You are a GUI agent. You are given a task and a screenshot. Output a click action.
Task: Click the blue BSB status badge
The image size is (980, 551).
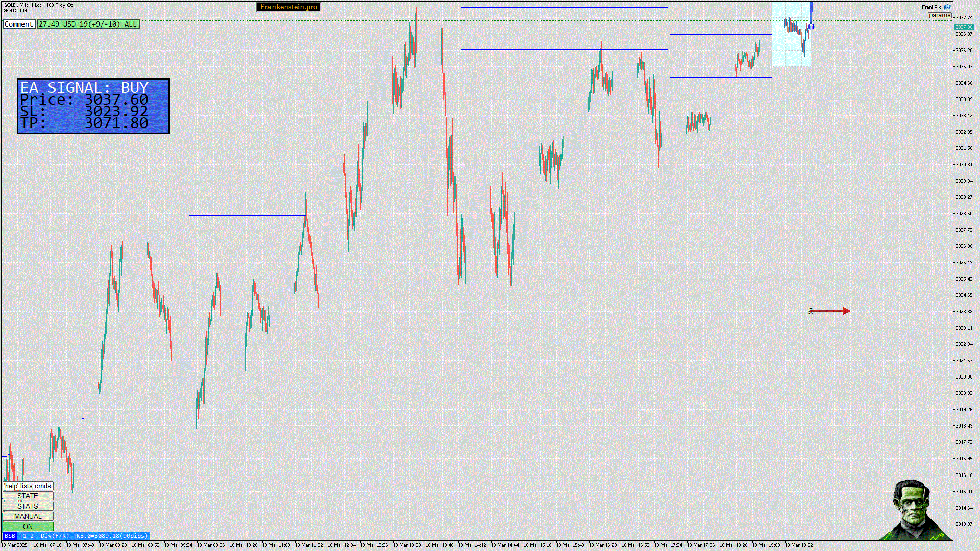pyautogui.click(x=10, y=536)
